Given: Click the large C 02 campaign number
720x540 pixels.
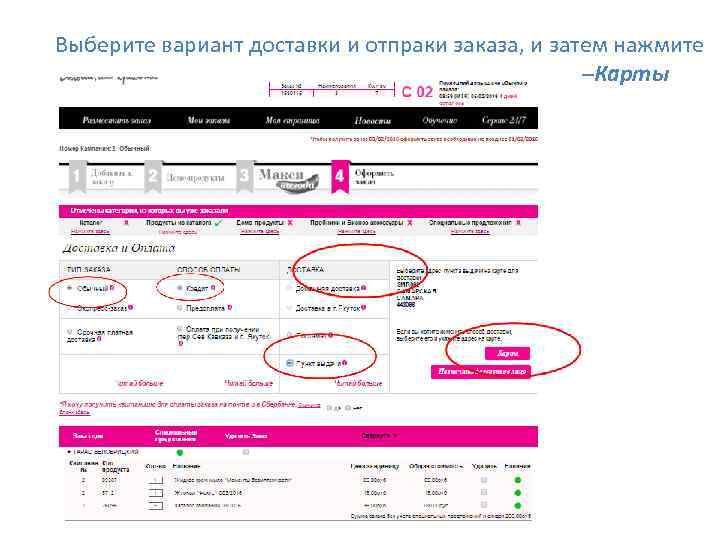Looking at the screenshot, I should click(417, 92).
